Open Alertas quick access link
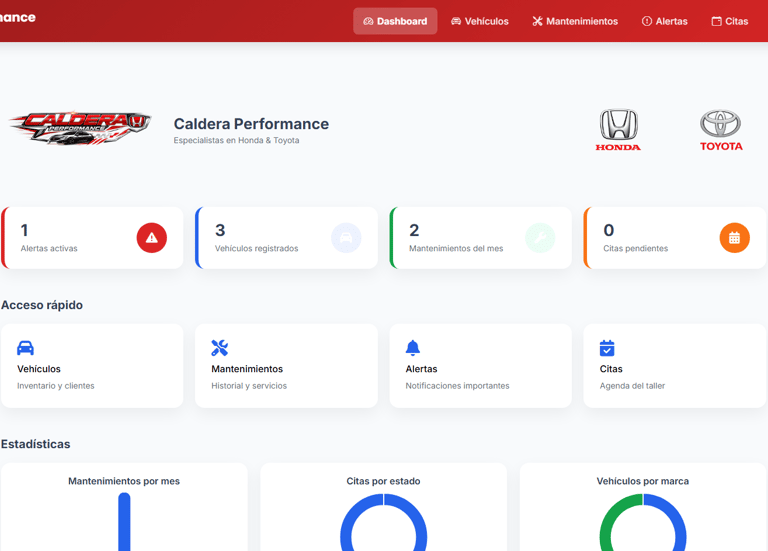The height and width of the screenshot is (551, 768). coord(480,365)
